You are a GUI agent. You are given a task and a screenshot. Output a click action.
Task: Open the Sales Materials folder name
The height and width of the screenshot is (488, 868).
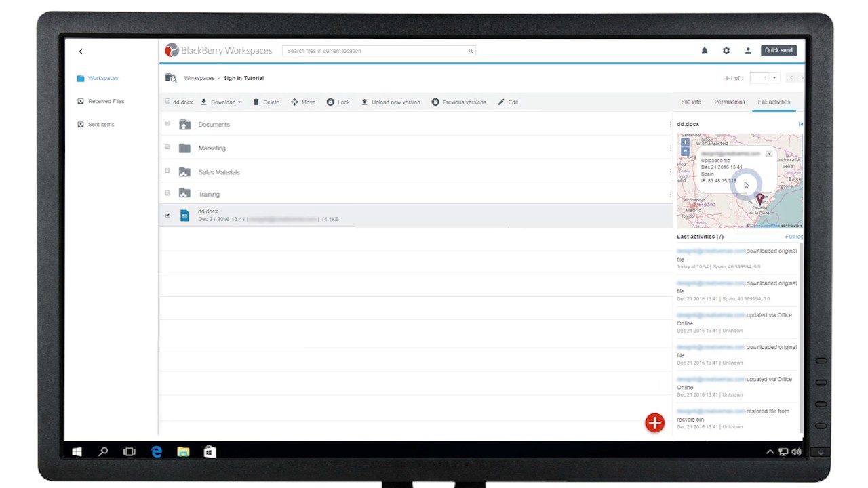[x=219, y=172]
